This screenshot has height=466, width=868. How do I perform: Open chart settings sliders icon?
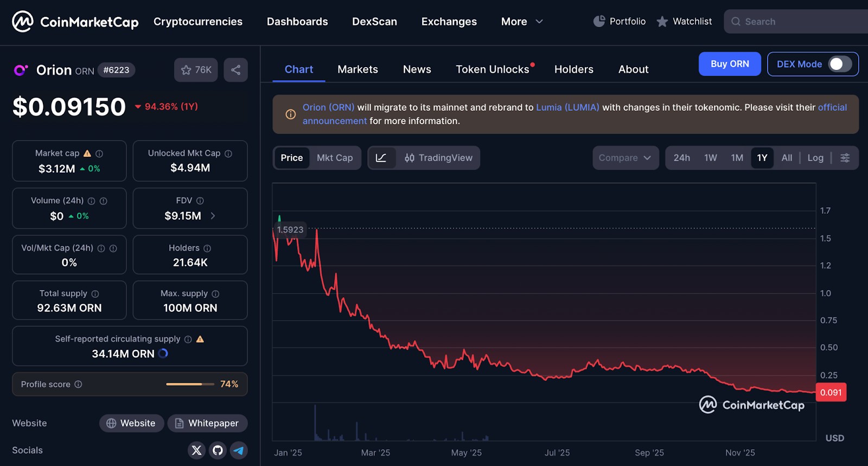pos(845,158)
